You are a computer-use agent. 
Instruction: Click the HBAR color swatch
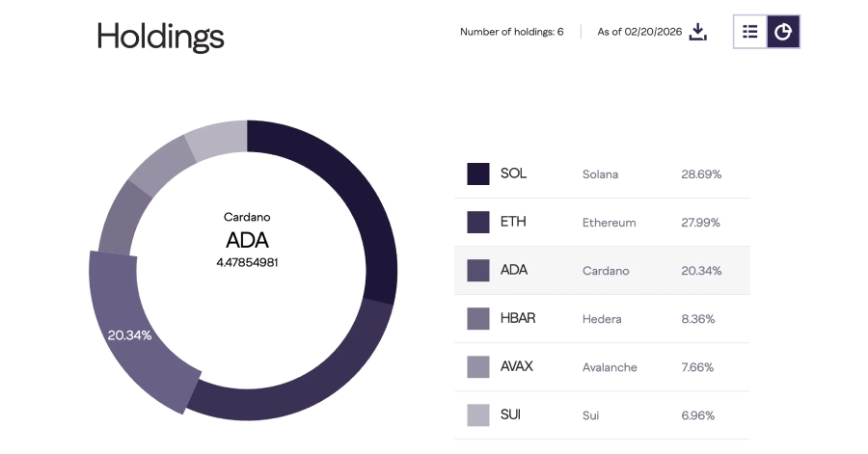478,319
